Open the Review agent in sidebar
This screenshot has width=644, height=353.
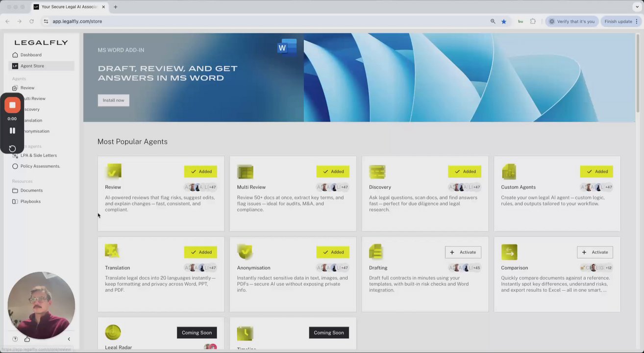[27, 88]
